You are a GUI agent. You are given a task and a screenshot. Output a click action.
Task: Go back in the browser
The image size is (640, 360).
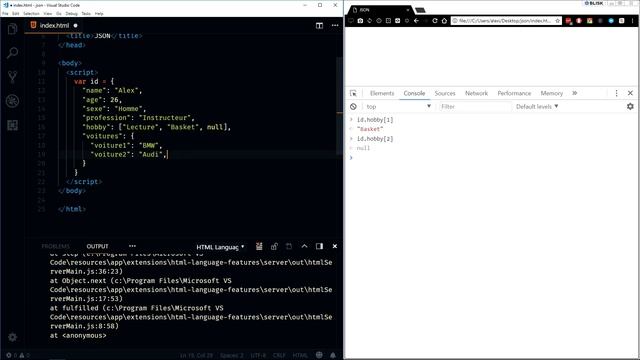416,21
